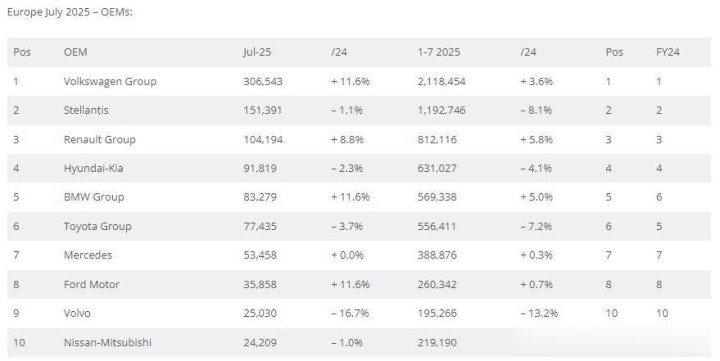Click the Europe July 2025 – OEMs heading
Viewport: 720px width, 361px height.
(x=70, y=12)
